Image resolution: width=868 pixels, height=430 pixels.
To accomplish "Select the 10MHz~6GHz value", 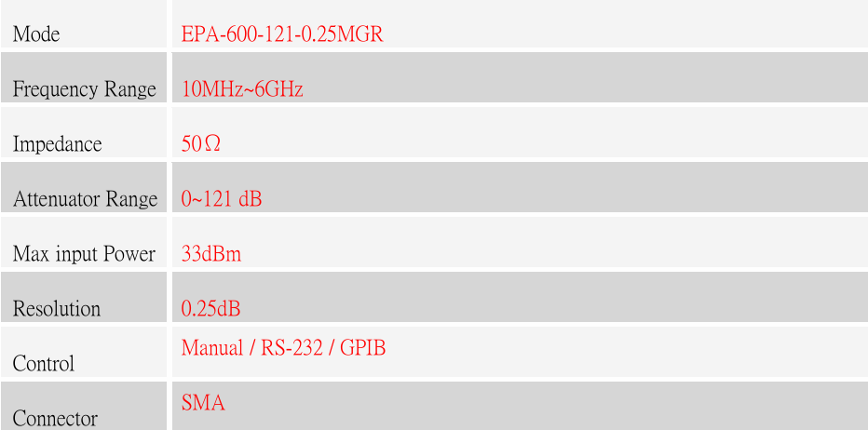I will tap(242, 89).
